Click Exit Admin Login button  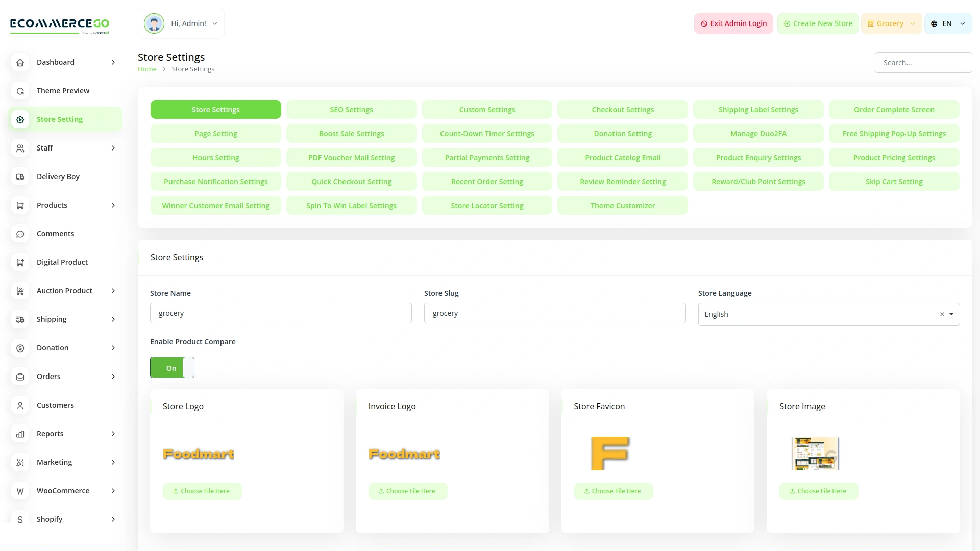[x=733, y=23]
